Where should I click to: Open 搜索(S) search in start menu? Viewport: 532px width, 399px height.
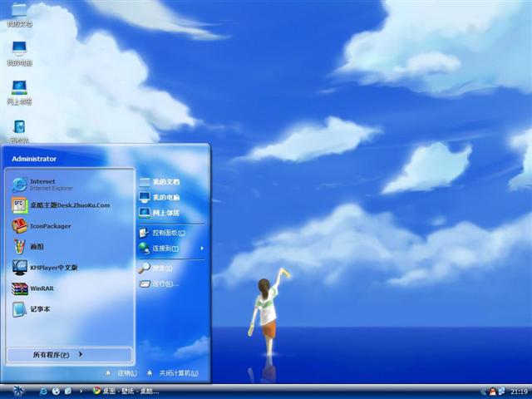[155, 268]
